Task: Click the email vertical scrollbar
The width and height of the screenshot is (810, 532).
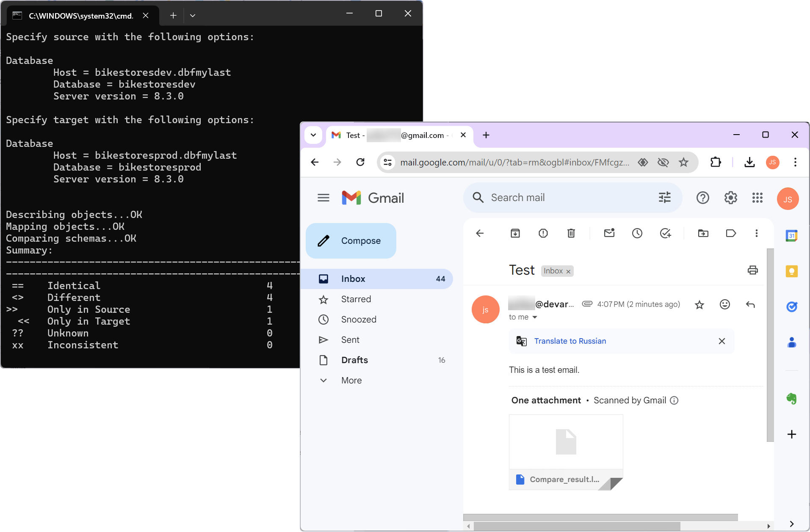Action: point(770,345)
